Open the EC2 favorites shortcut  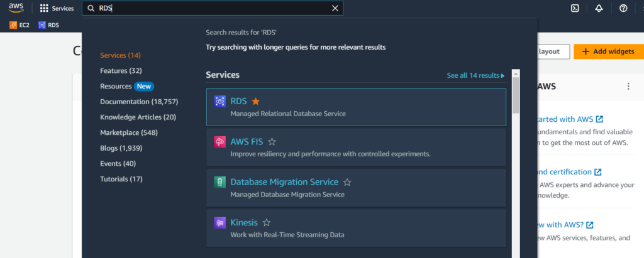pyautogui.click(x=19, y=25)
